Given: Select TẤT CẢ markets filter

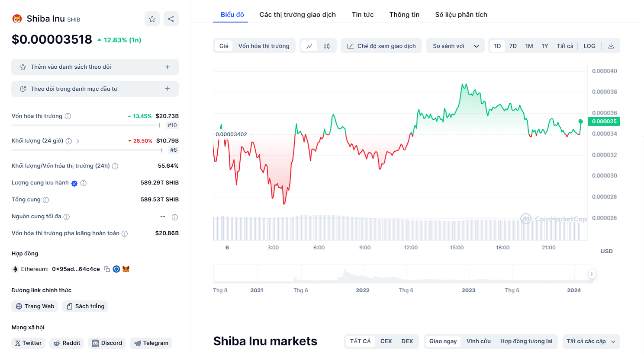Looking at the screenshot, I should point(361,341).
